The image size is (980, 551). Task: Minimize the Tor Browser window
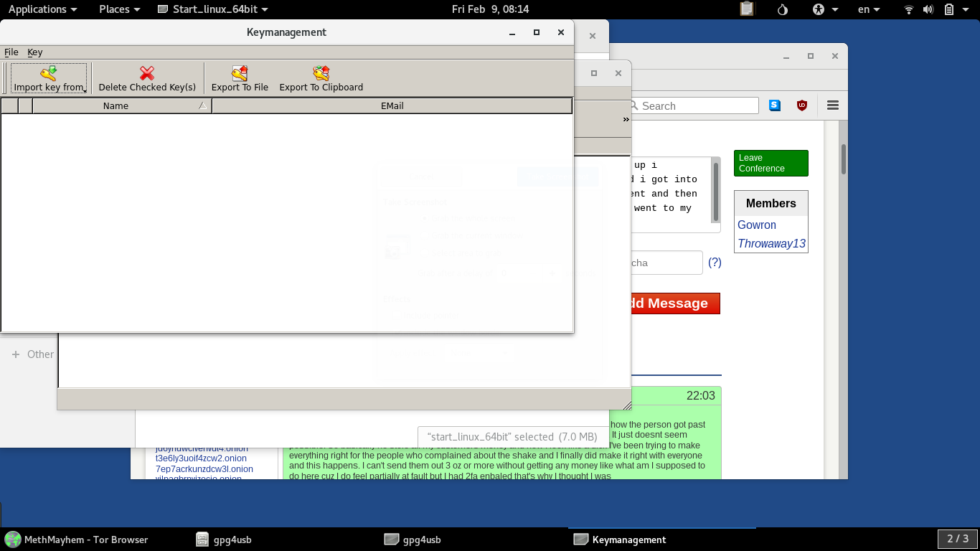786,56
